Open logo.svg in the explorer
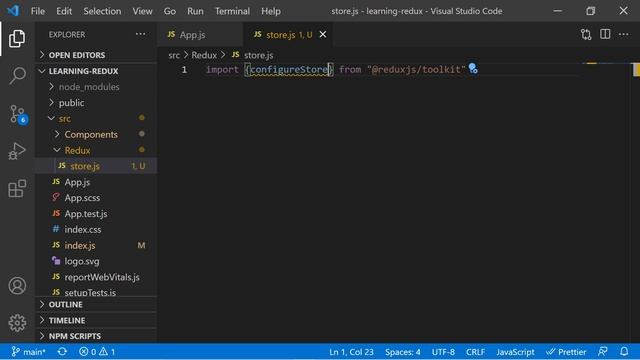 [96, 261]
